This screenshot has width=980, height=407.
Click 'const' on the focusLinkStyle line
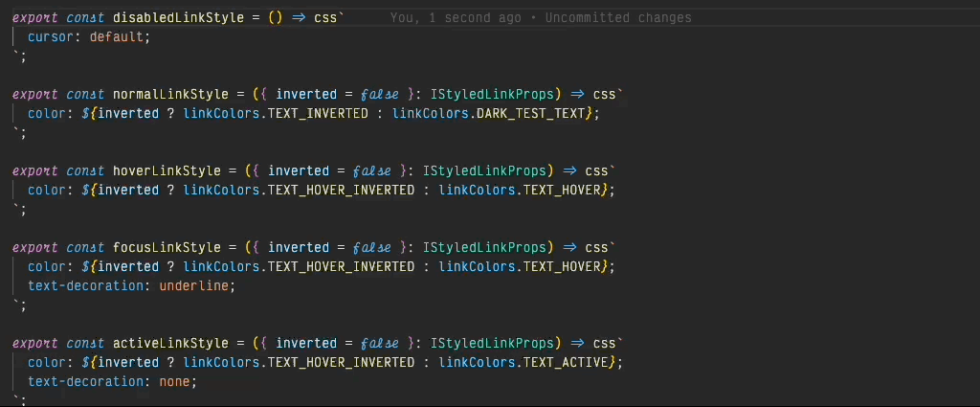85,248
